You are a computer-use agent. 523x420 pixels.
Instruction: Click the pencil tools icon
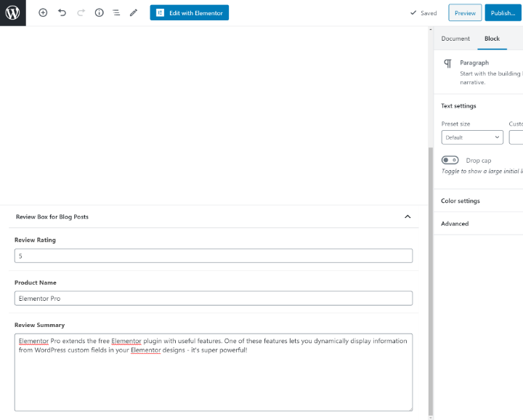134,12
